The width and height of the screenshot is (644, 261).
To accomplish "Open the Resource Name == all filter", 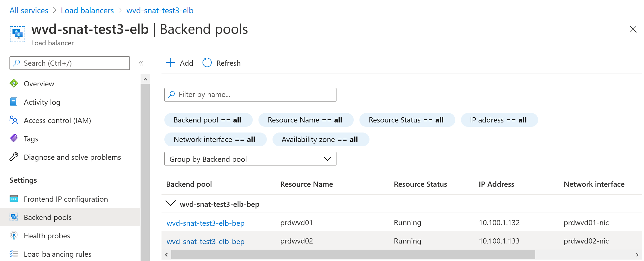I will (x=306, y=120).
